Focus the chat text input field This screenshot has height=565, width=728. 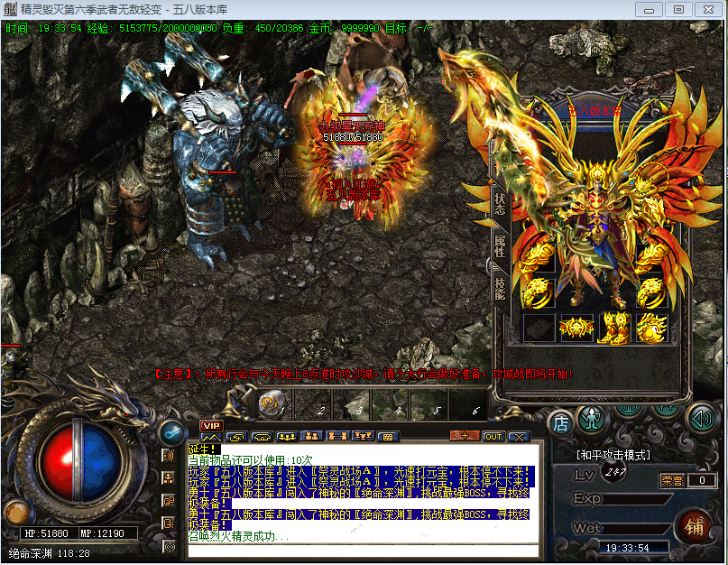pos(363,551)
